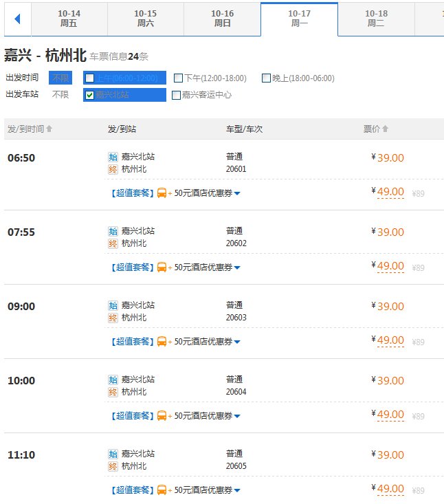Click ¥39.00 price for bus 20601

(388, 158)
